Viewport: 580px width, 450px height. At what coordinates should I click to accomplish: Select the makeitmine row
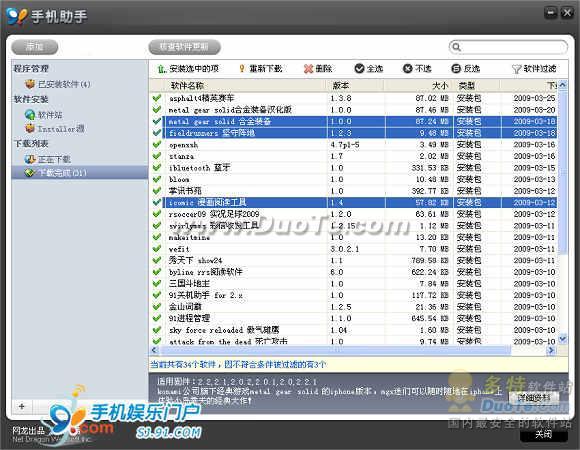[354, 237]
